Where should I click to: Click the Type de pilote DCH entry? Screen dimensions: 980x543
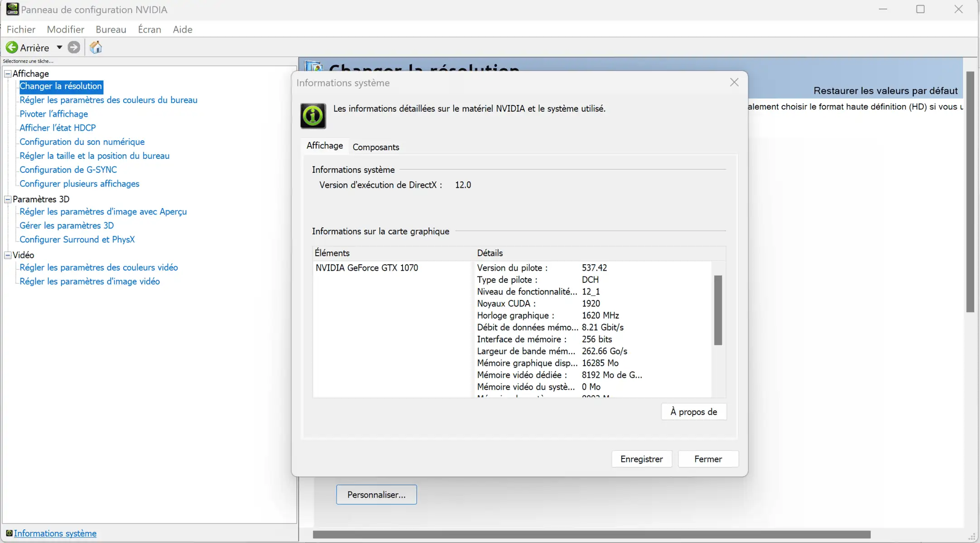[x=538, y=280]
